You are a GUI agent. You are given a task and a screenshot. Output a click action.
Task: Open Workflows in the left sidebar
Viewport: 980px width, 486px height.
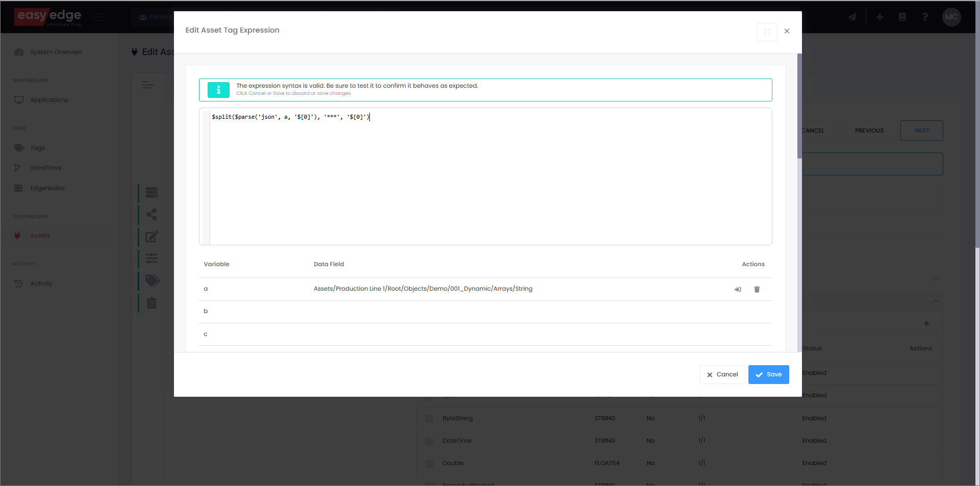[45, 168]
